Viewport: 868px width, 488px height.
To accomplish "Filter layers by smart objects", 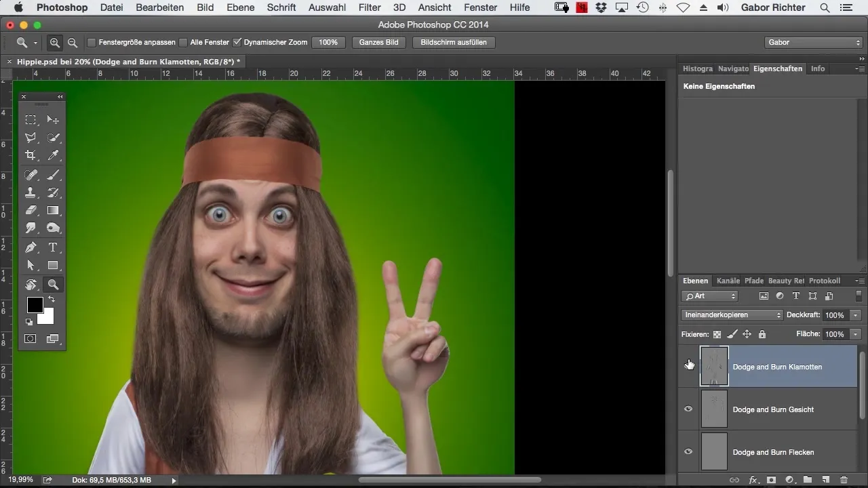I will 829,296.
